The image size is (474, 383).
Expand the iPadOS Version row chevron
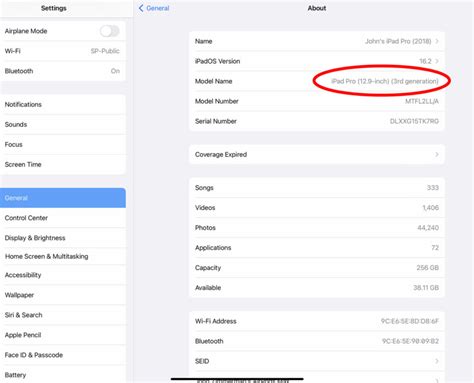pyautogui.click(x=437, y=61)
